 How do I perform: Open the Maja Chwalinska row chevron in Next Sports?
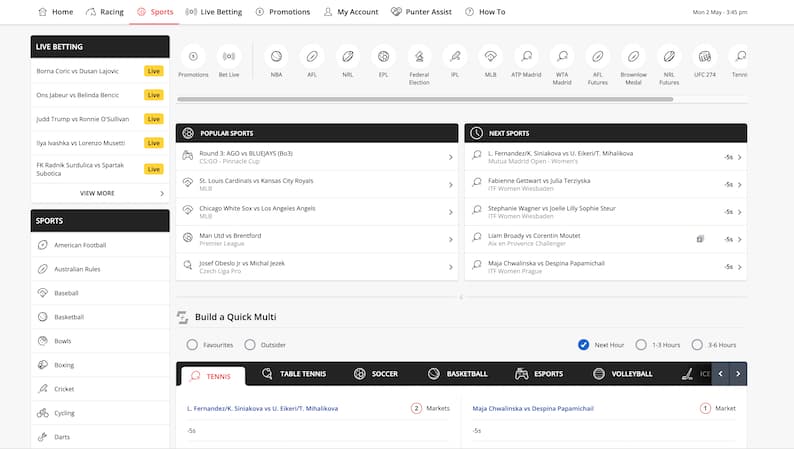click(739, 267)
